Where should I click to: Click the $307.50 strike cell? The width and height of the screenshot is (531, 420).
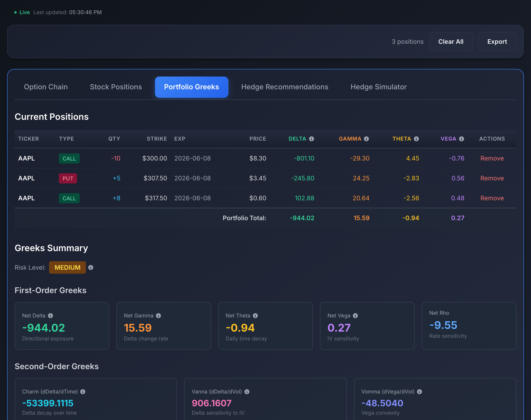pyautogui.click(x=155, y=178)
